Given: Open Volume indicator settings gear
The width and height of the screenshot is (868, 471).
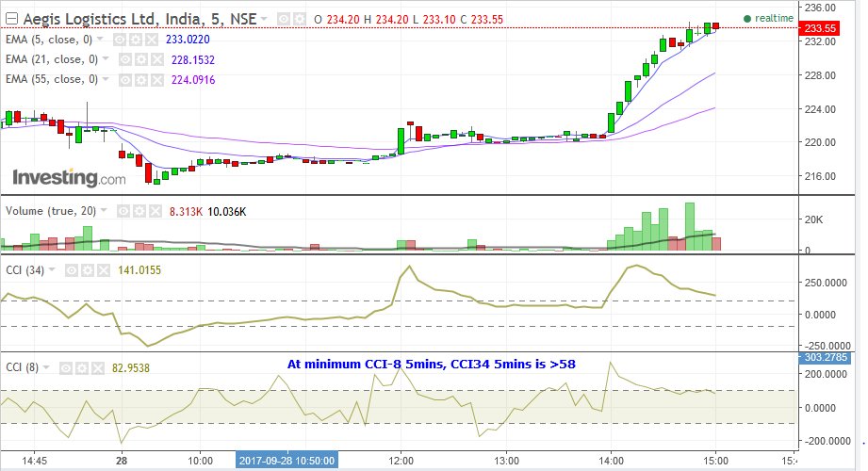Looking at the screenshot, I should [139, 211].
